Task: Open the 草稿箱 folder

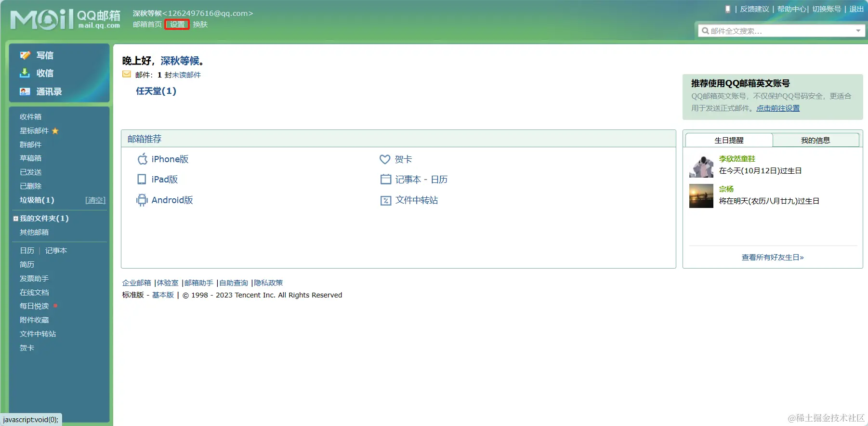Action: [30, 158]
